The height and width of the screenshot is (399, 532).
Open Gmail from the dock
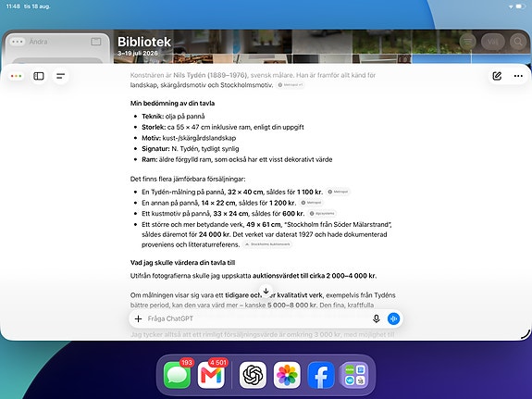[x=211, y=375]
